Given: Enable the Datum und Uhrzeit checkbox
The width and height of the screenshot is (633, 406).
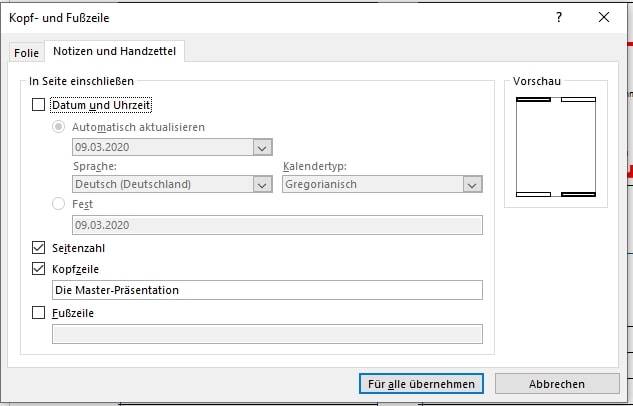Looking at the screenshot, I should click(38, 105).
